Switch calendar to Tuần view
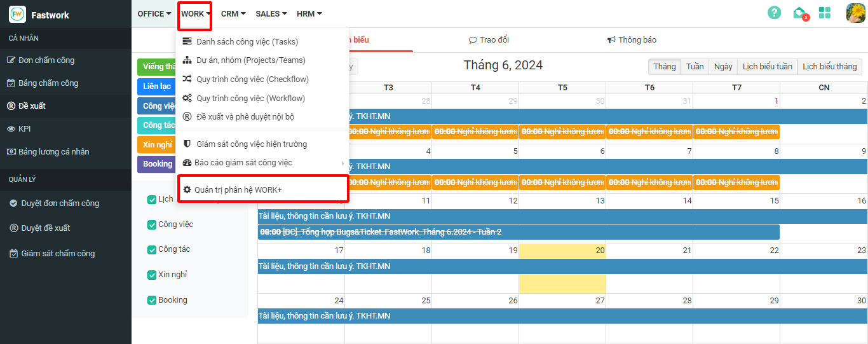The height and width of the screenshot is (344, 868). [x=695, y=67]
